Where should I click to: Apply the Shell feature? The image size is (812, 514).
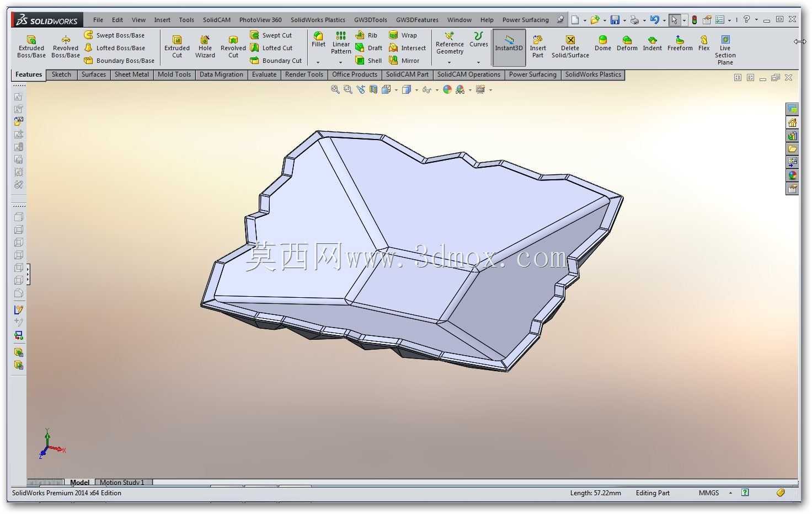coord(368,61)
